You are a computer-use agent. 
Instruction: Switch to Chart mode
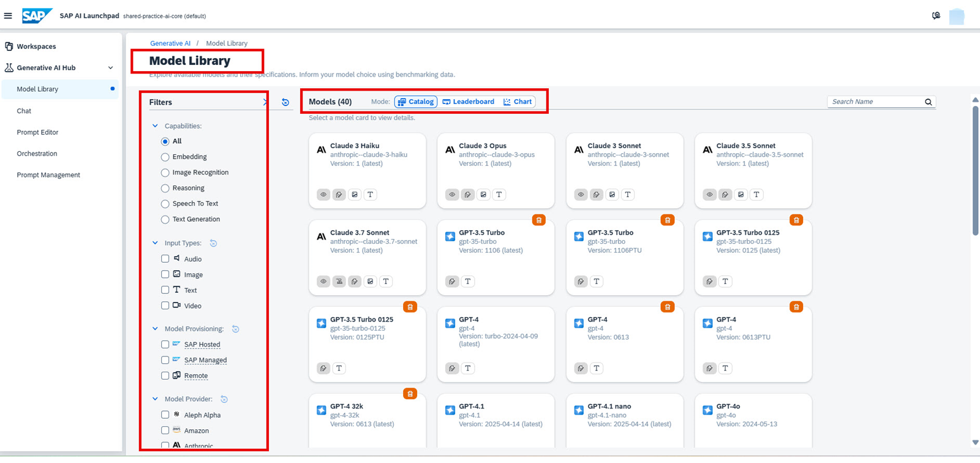(x=518, y=102)
